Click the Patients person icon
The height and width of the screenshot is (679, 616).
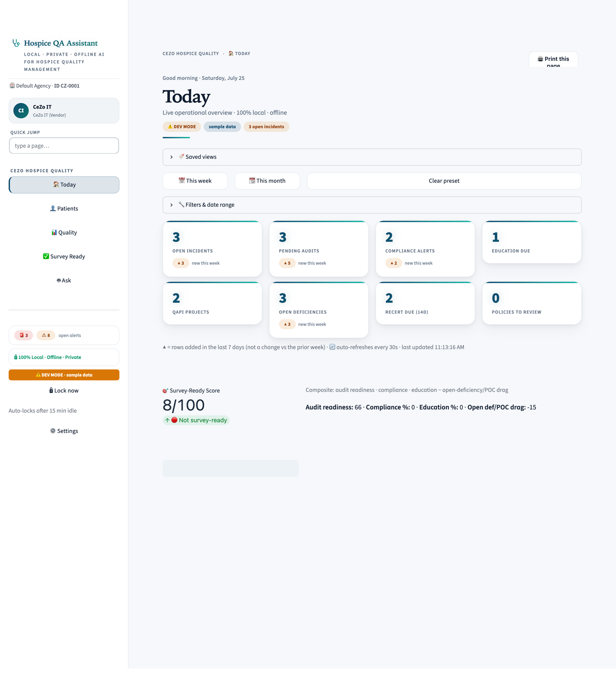[x=53, y=208]
